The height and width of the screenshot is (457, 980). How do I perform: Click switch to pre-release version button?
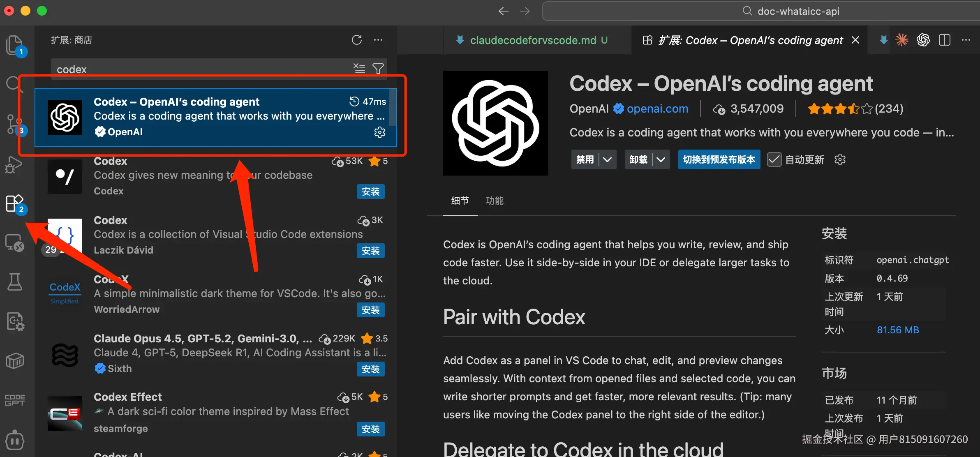click(x=719, y=159)
